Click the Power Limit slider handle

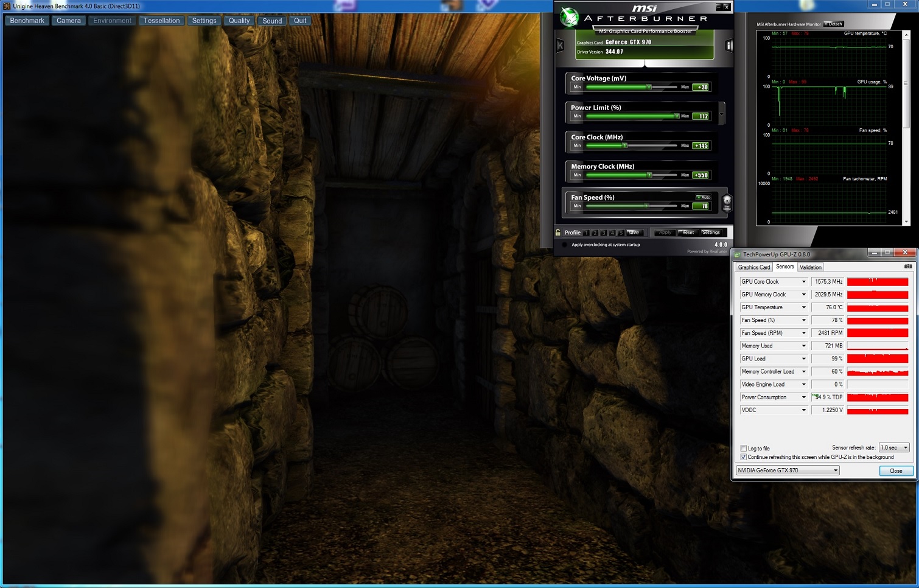point(677,116)
